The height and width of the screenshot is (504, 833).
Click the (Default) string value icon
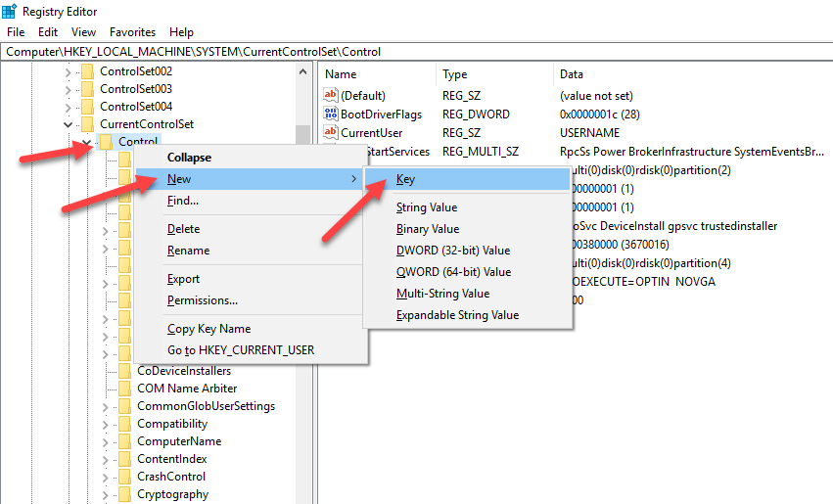(x=331, y=96)
